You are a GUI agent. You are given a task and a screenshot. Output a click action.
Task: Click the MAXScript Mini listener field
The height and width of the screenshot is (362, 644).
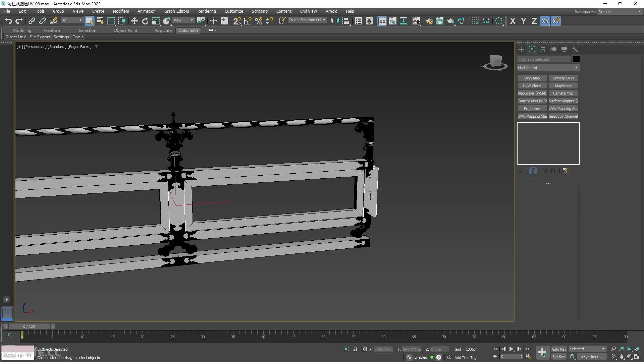coord(18,356)
